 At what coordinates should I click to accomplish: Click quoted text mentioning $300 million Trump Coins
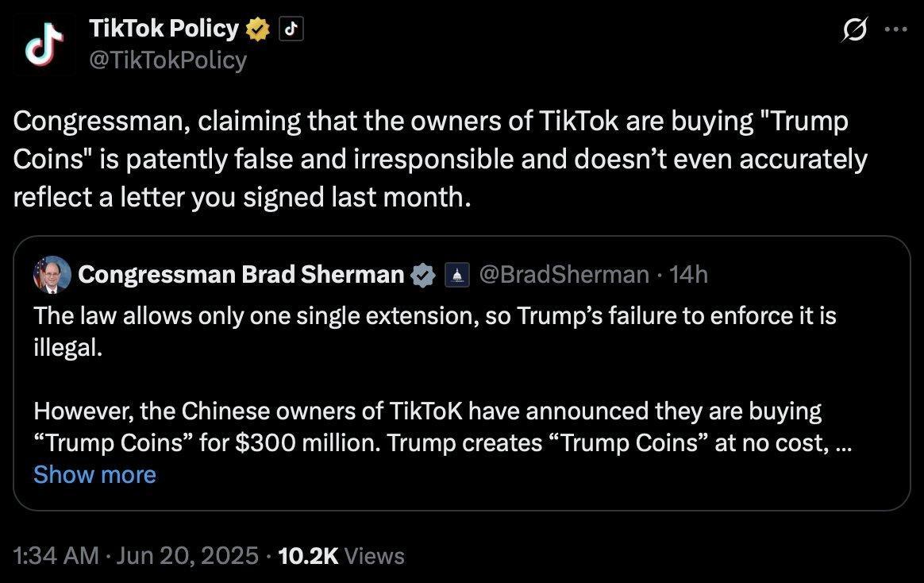click(x=443, y=427)
